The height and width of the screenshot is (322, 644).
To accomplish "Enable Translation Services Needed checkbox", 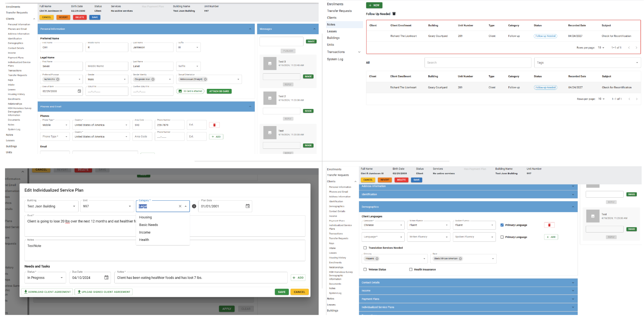I will click(x=365, y=248).
